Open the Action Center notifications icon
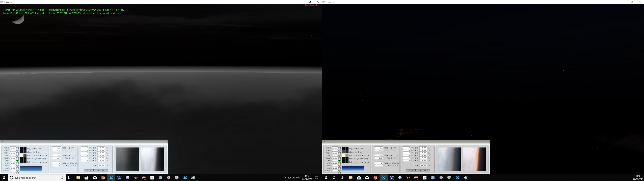The width and height of the screenshot is (644, 181). [x=316, y=178]
